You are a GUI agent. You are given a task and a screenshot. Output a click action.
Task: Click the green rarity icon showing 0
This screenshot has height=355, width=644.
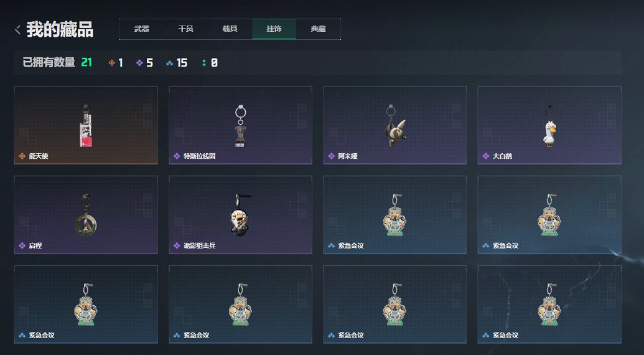coord(203,63)
